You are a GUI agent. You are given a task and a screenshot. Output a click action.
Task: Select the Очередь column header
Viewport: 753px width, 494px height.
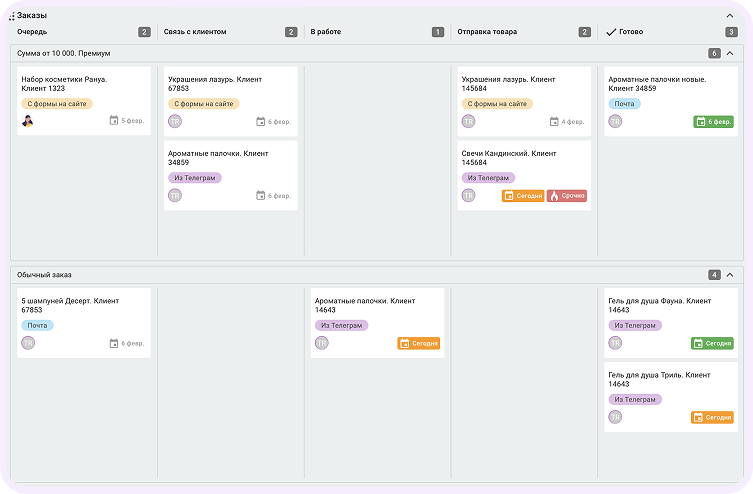pyautogui.click(x=32, y=32)
